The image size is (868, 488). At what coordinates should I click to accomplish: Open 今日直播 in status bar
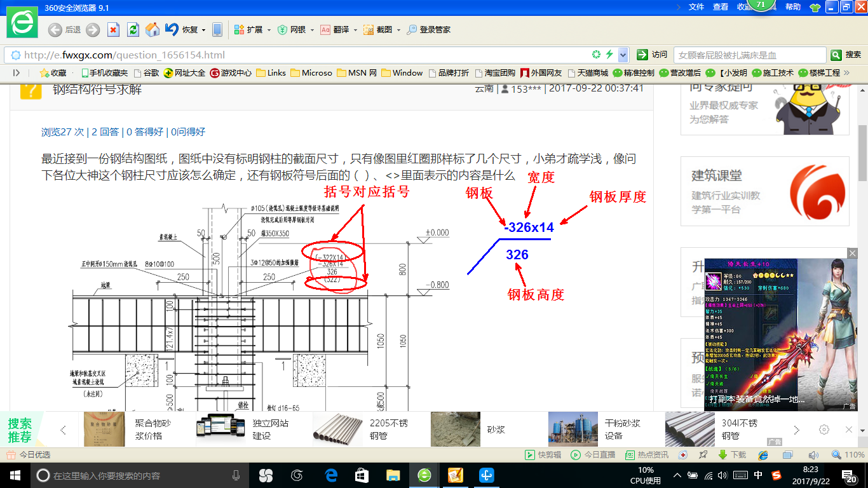click(x=593, y=455)
